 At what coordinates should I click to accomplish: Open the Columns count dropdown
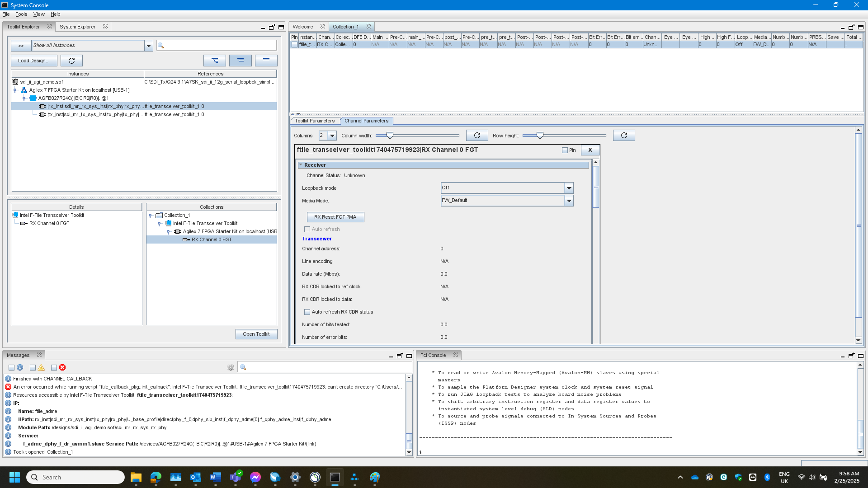(x=332, y=136)
